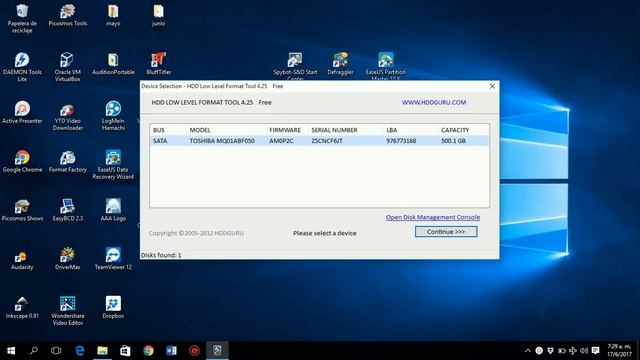Show hidden system tray icons
This screenshot has height=360, width=640.
point(528,351)
